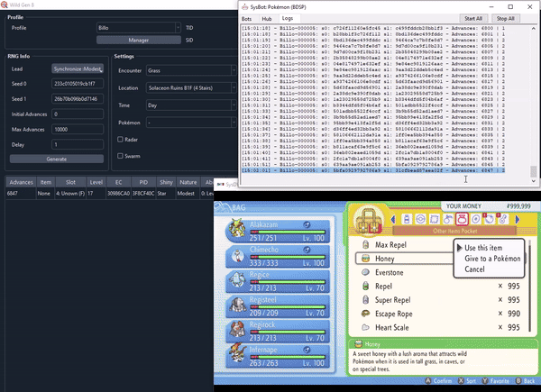The image size is (541, 392).
Task: Click the Favorite prompt in the game
Action: 495,380
